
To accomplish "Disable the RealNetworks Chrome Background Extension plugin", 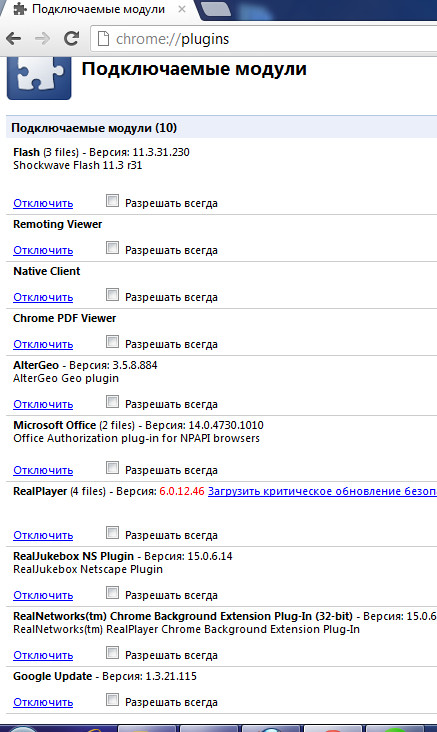I will (x=43, y=655).
